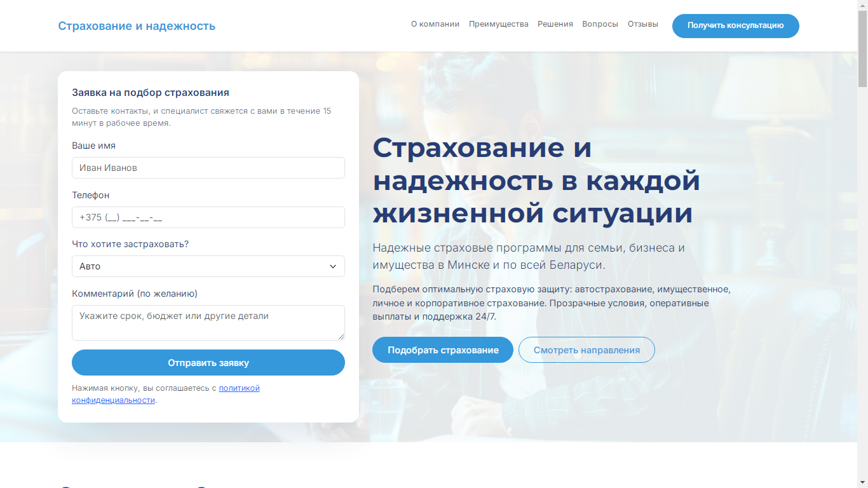Open the "политикой конфиденциальности" link

click(239, 388)
